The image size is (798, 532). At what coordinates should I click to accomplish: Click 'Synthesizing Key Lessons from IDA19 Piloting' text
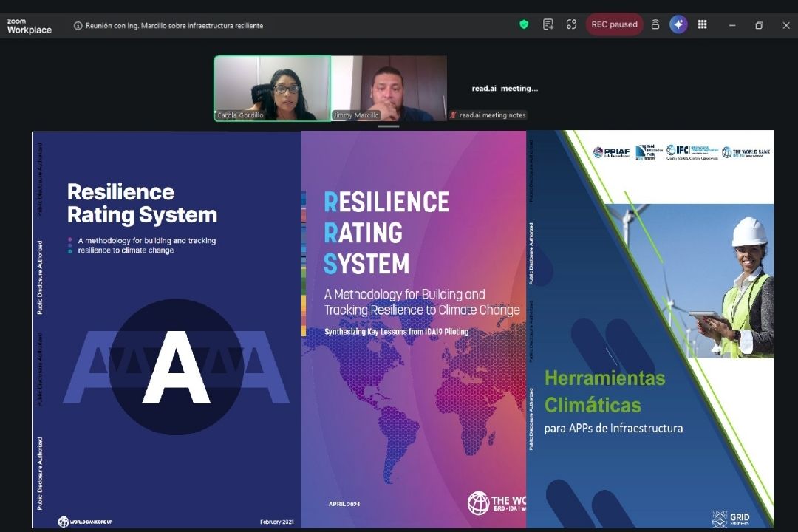(397, 332)
